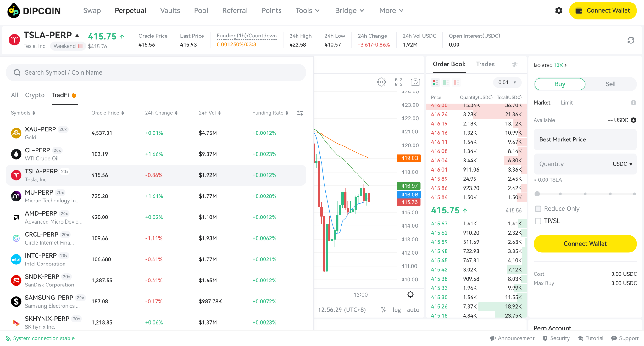Screen dimensions: 644x346
Task: Select the Limit order tab
Action: coord(567,103)
